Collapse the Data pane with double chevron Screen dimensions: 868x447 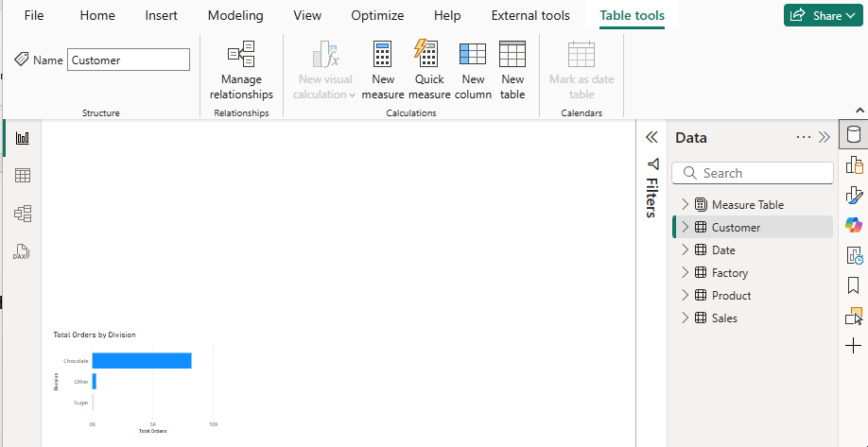pyautogui.click(x=825, y=137)
